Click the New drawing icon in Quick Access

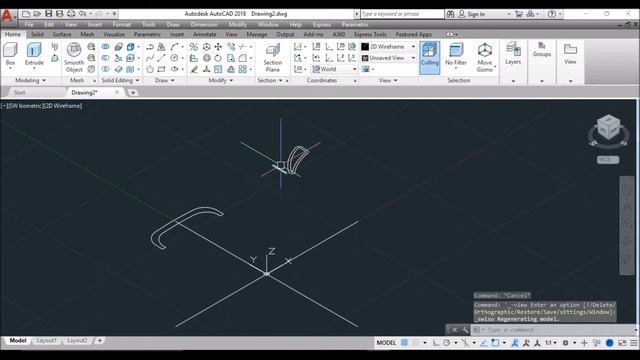[26, 14]
